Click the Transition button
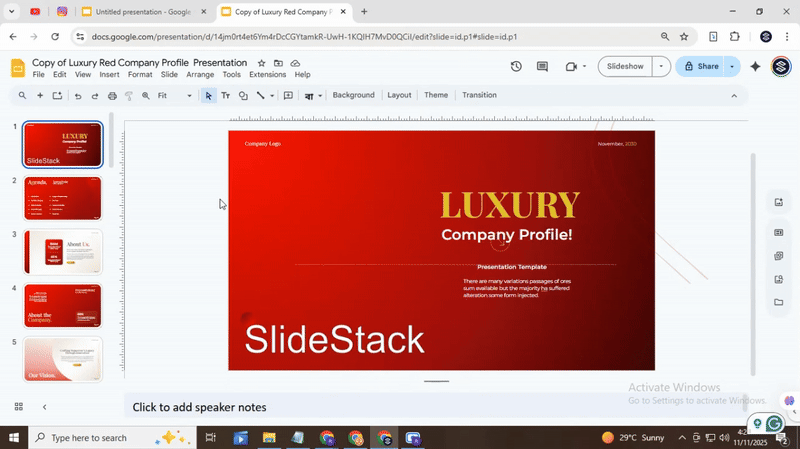This screenshot has height=449, width=800. [x=479, y=95]
